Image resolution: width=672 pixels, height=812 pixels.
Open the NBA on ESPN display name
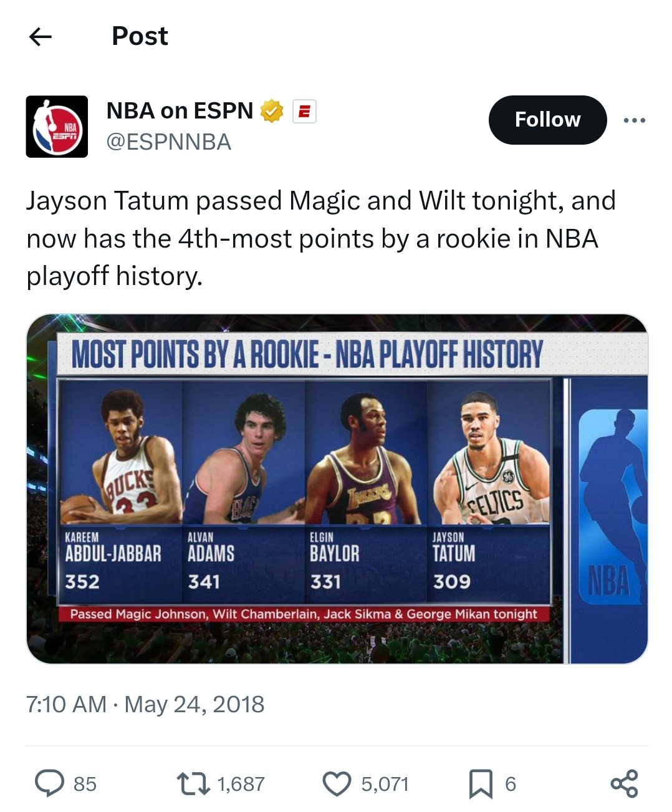[x=180, y=111]
